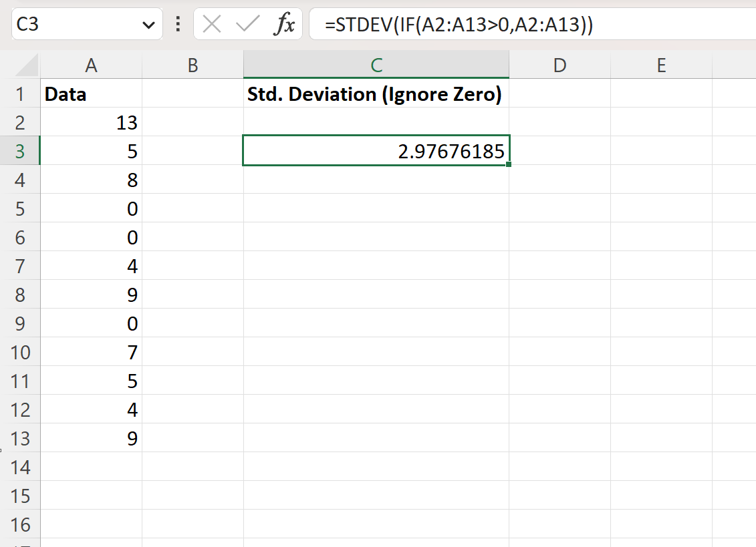This screenshot has width=756, height=547.
Task: Click the Data header cell in A1
Action: coord(91,94)
